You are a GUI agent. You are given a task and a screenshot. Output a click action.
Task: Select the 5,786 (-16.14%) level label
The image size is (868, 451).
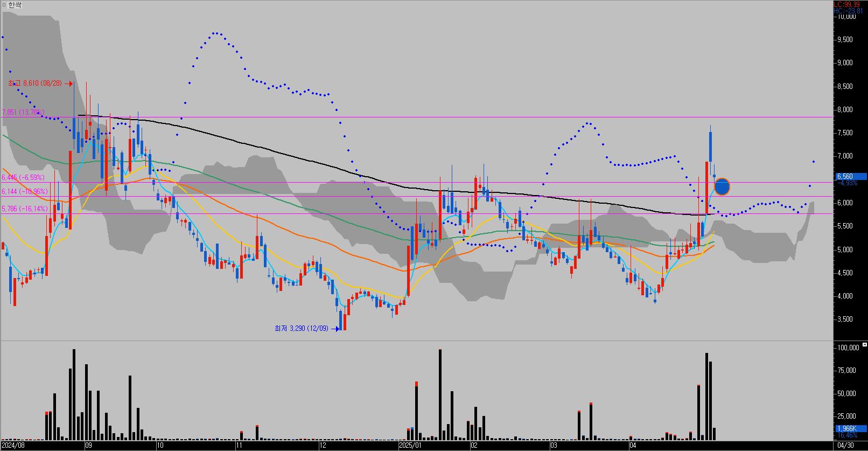[25, 209]
